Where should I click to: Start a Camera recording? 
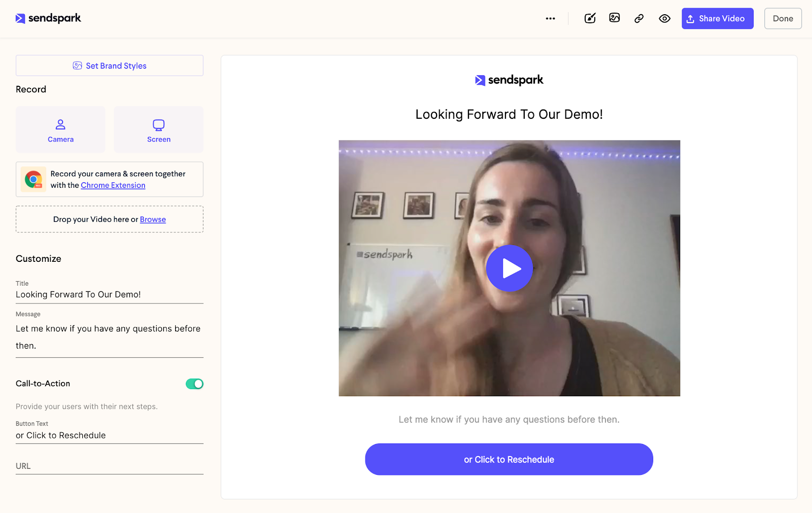pos(60,129)
